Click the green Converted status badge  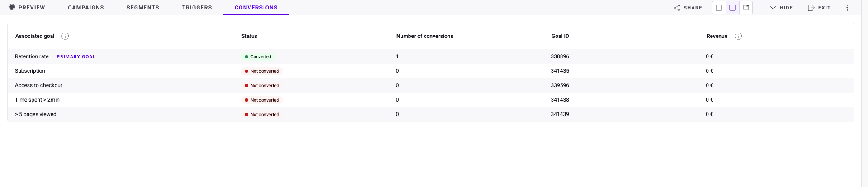coord(258,57)
